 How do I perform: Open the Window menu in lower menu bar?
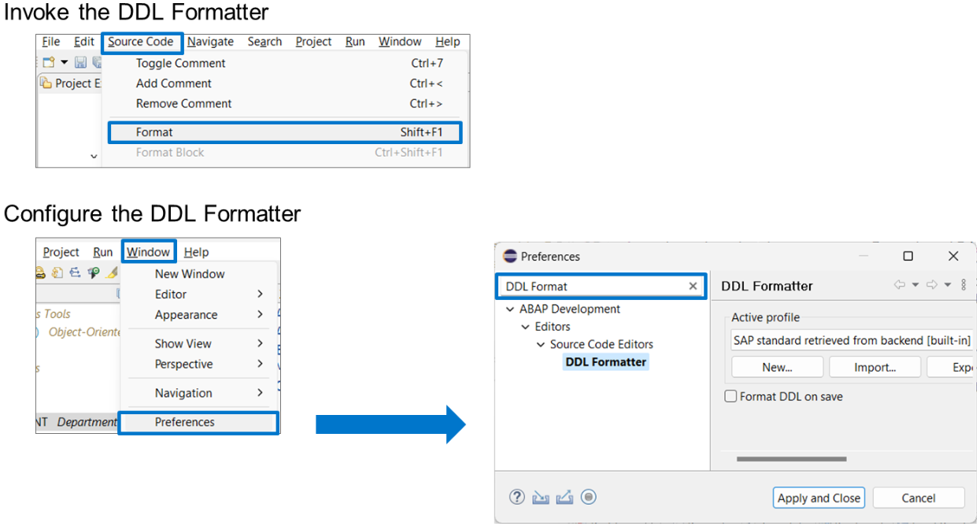149,252
